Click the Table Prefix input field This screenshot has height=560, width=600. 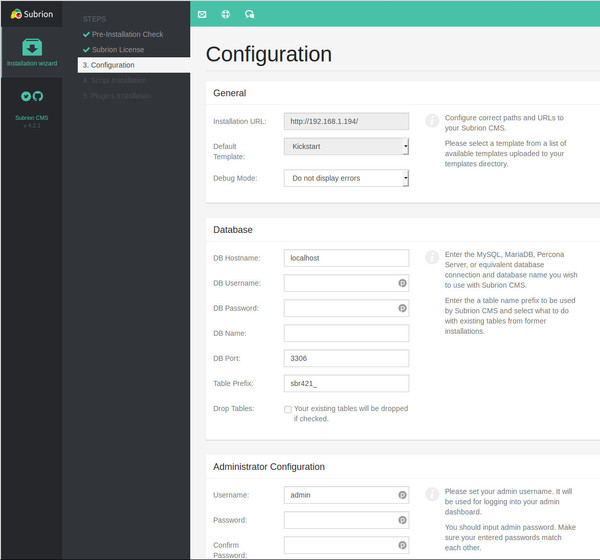[346, 383]
